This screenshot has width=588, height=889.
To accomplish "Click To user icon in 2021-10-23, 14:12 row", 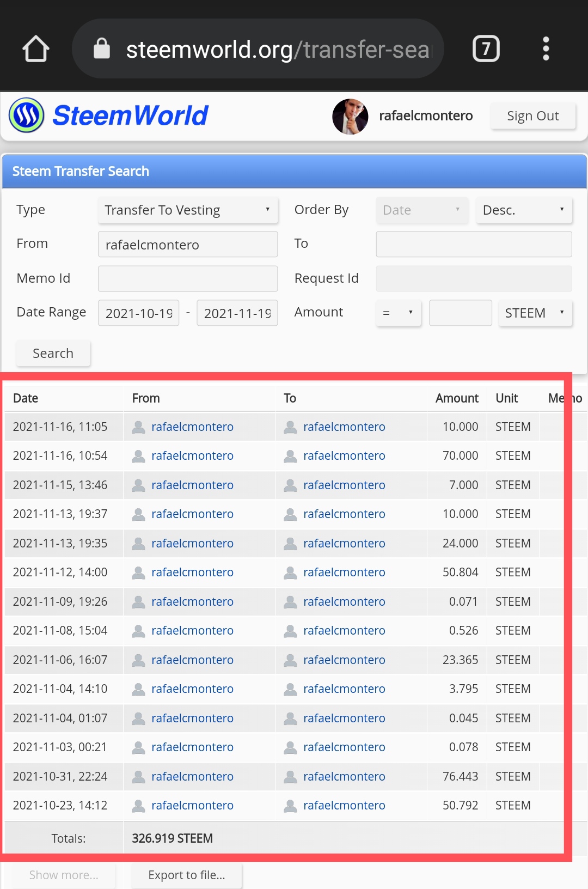I will pyautogui.click(x=291, y=806).
